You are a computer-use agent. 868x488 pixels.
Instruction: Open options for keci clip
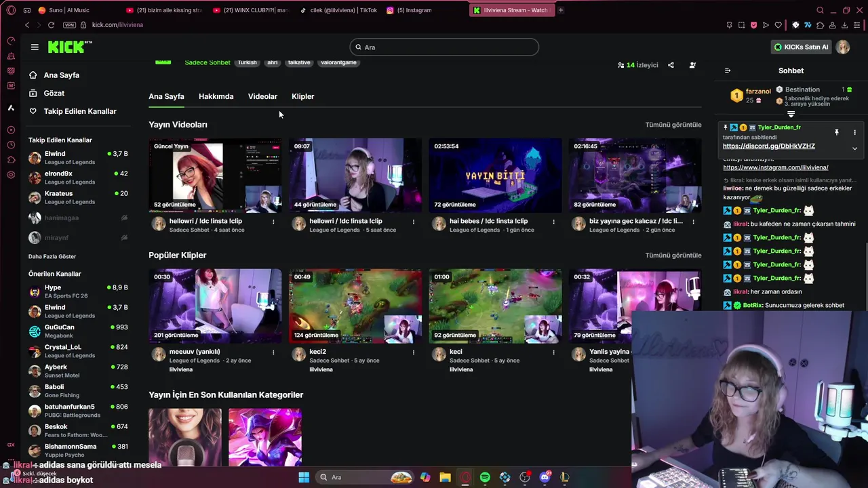(553, 352)
